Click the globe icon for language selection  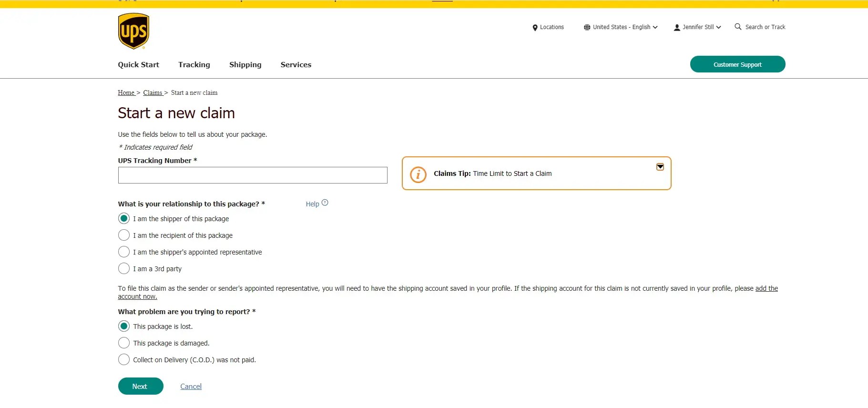(x=587, y=28)
